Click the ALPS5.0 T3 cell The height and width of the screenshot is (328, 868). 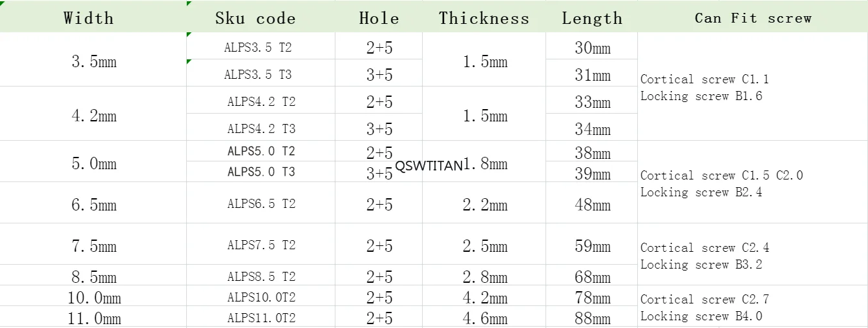260,172
